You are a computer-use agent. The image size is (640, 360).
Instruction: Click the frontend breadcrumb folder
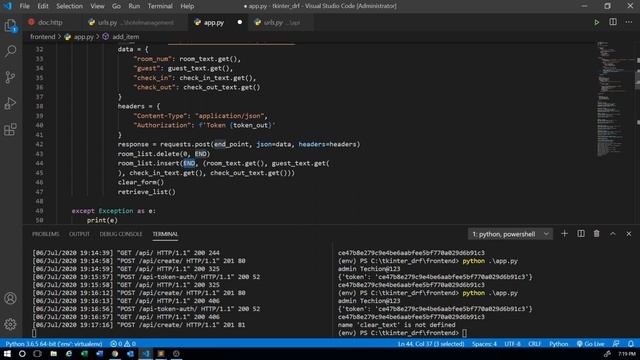click(x=42, y=37)
